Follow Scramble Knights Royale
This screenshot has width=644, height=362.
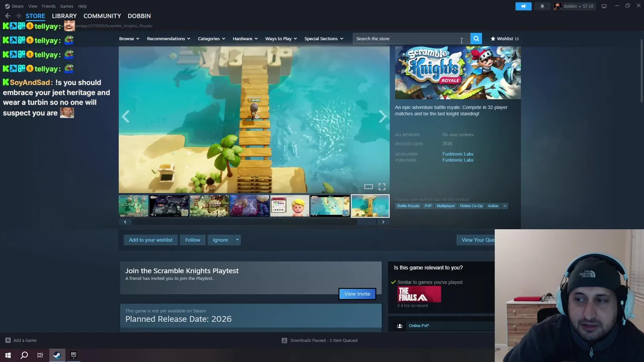[192, 240]
